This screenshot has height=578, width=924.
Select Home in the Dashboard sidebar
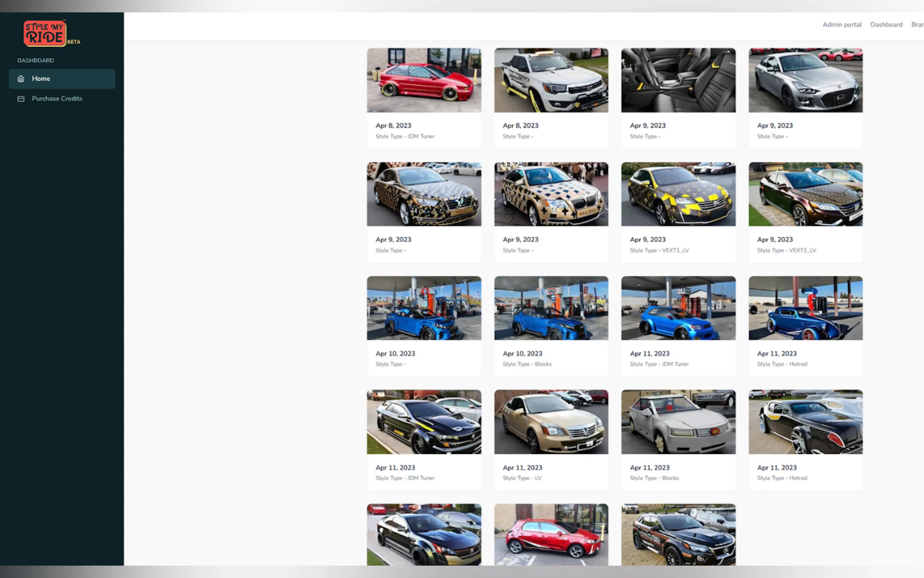click(40, 78)
